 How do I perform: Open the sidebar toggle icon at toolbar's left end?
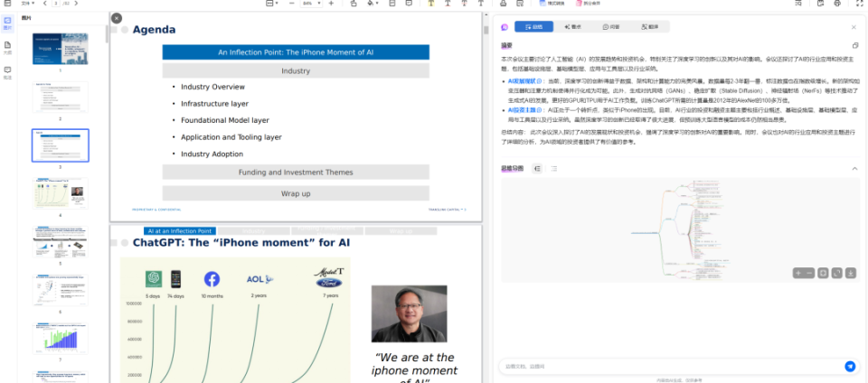[x=8, y=4]
